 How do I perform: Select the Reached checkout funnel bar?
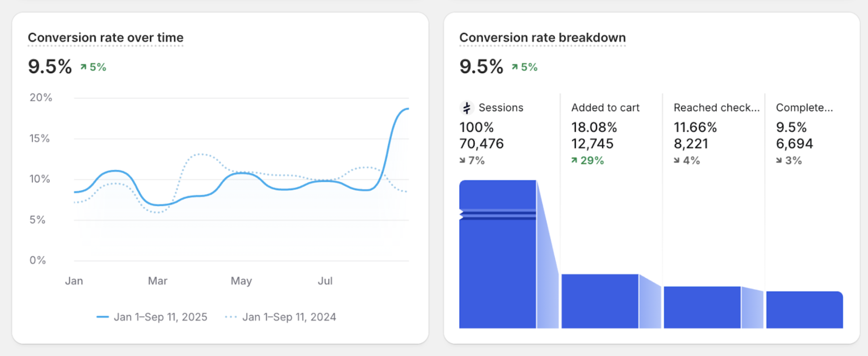coord(702,307)
